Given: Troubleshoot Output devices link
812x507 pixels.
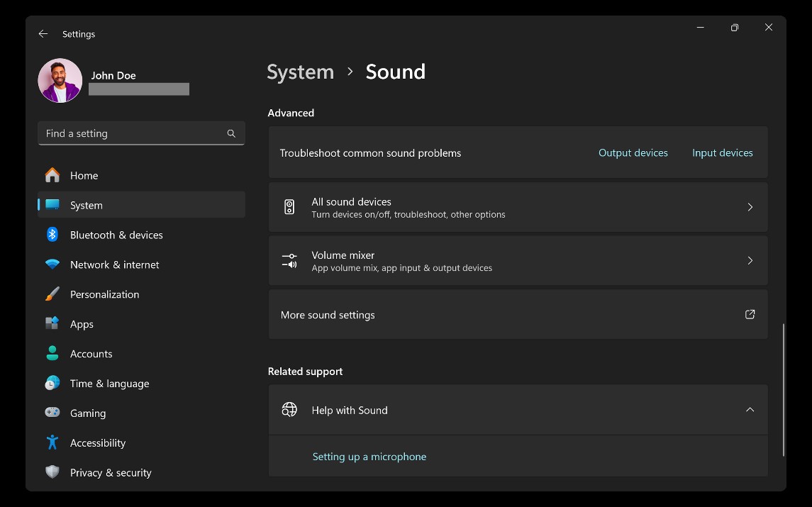Looking at the screenshot, I should tap(633, 152).
